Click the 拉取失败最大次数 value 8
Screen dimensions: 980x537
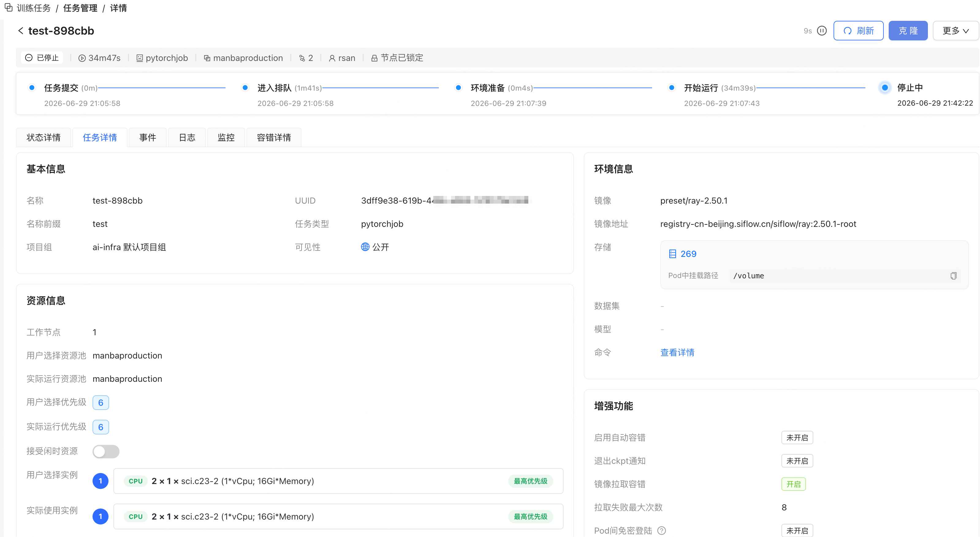[x=784, y=507]
